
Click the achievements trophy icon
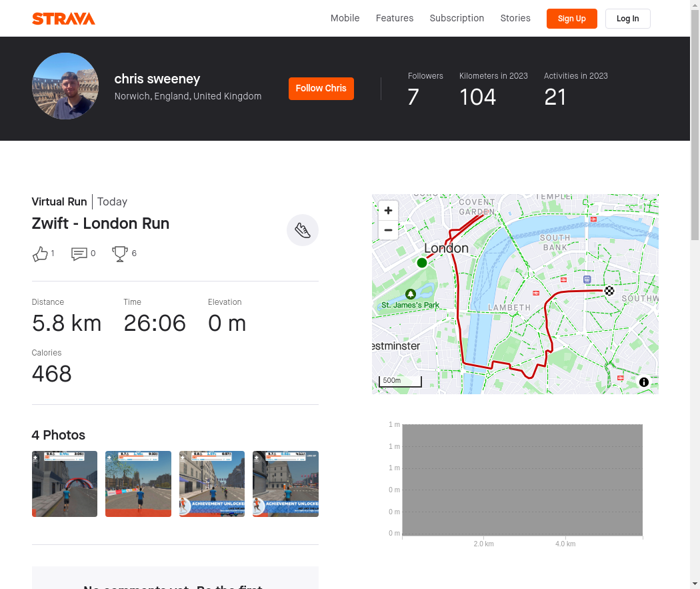120,253
